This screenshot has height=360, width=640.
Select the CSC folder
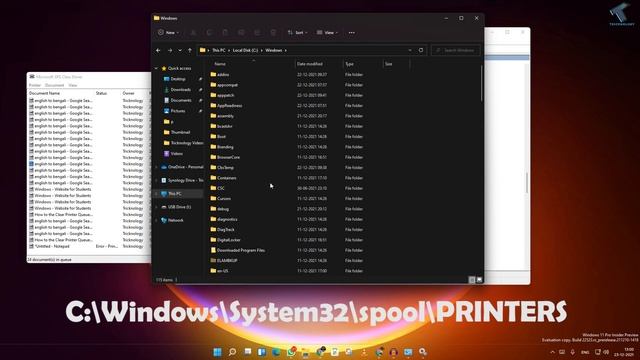tap(221, 188)
